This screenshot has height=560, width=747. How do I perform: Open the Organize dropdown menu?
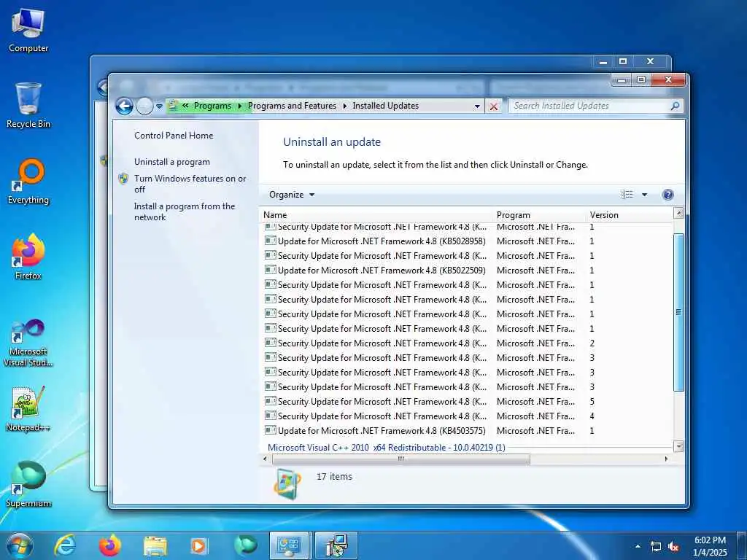[292, 194]
